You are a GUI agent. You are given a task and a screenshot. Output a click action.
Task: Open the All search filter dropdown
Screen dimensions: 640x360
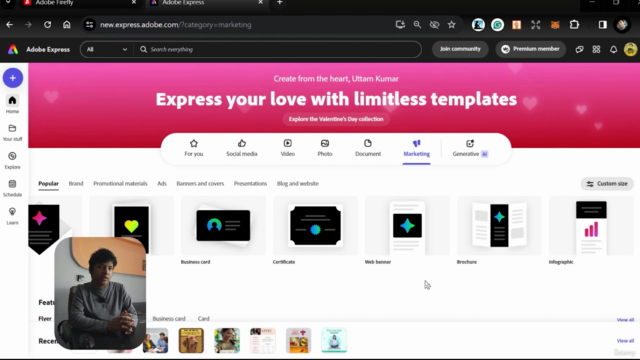coord(107,49)
